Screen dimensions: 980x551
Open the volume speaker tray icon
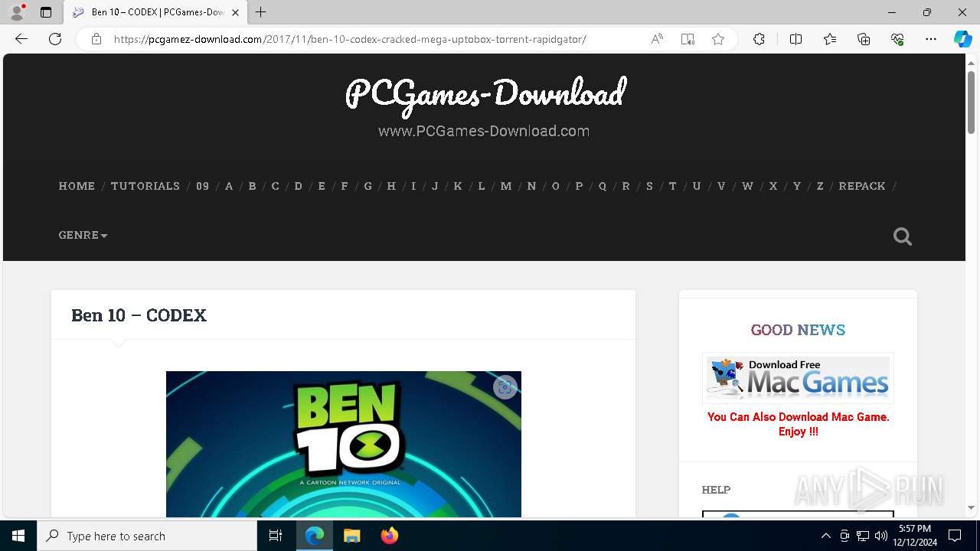[881, 536]
